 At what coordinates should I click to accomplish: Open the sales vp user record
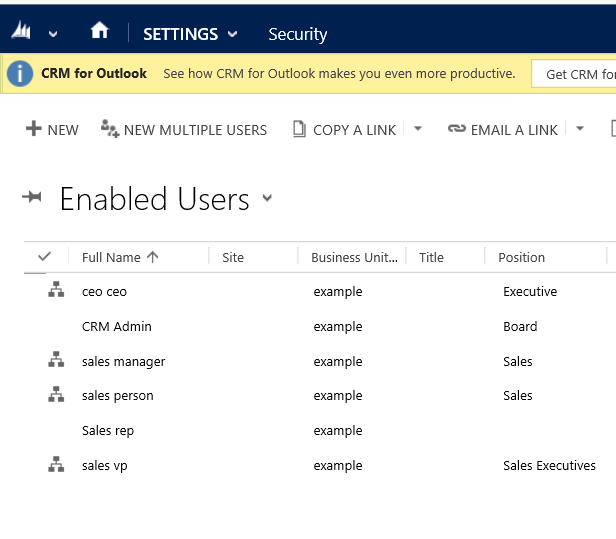click(x=104, y=466)
